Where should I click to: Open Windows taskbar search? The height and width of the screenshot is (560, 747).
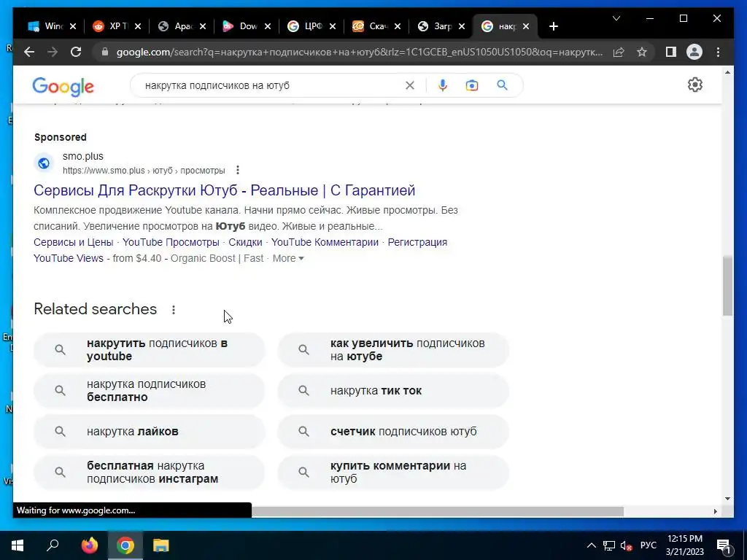click(x=53, y=545)
